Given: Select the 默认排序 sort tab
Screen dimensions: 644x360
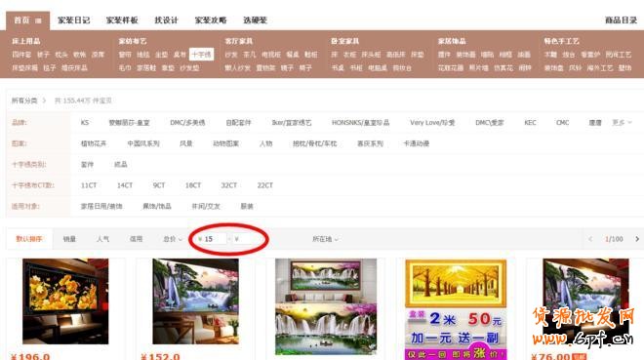Looking at the screenshot, I should coord(29,239).
